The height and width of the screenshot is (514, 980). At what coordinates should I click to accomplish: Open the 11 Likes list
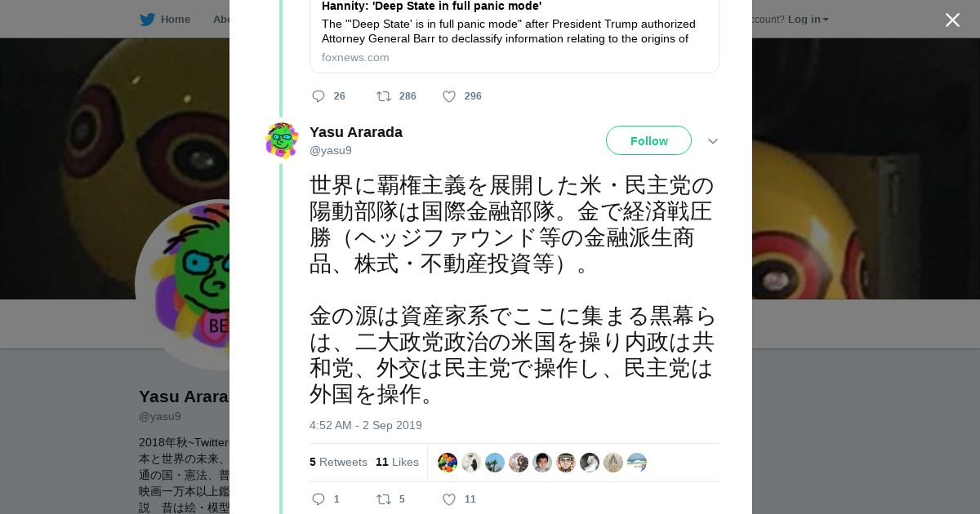pos(397,462)
